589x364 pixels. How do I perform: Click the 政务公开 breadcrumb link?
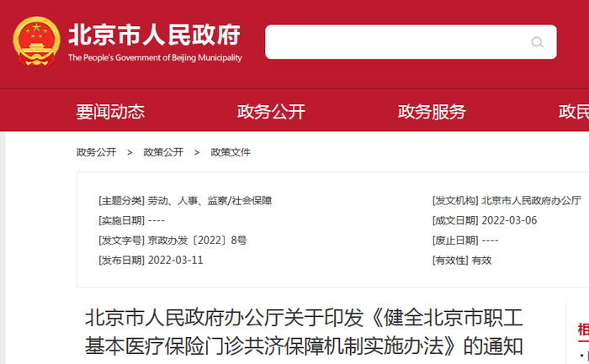pos(96,152)
